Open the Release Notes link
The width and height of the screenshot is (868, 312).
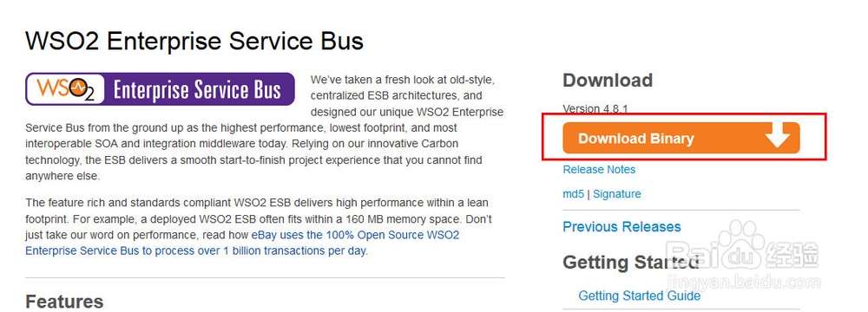coord(599,169)
